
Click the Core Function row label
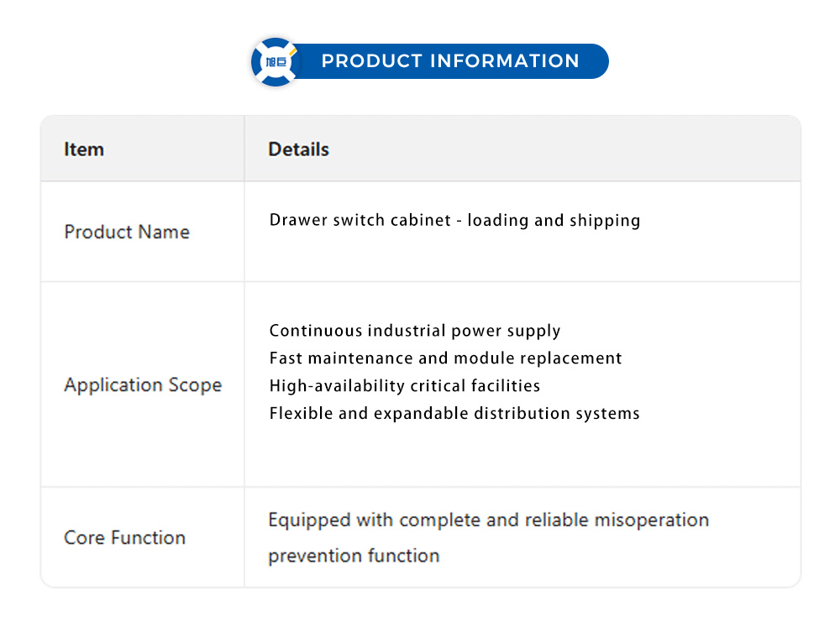point(124,538)
